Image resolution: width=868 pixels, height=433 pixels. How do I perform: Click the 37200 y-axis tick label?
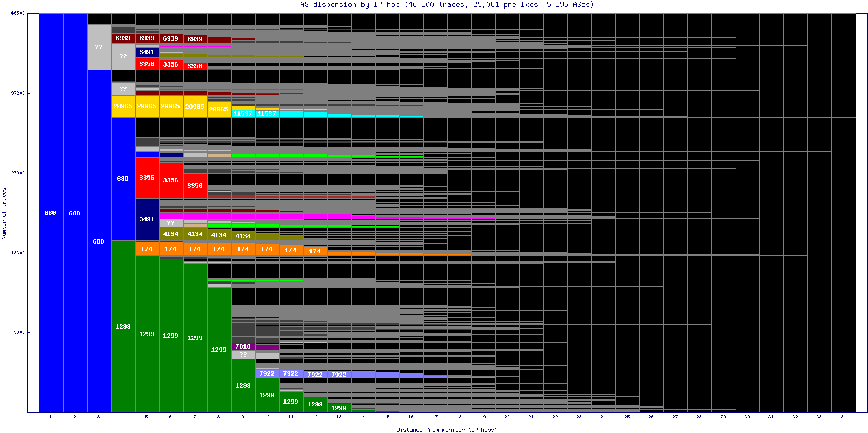(18, 93)
